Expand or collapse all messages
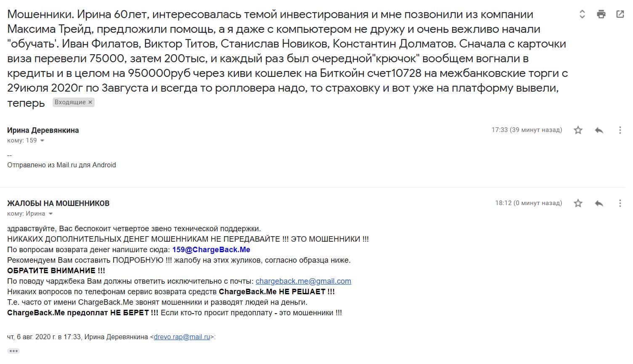 [582, 14]
